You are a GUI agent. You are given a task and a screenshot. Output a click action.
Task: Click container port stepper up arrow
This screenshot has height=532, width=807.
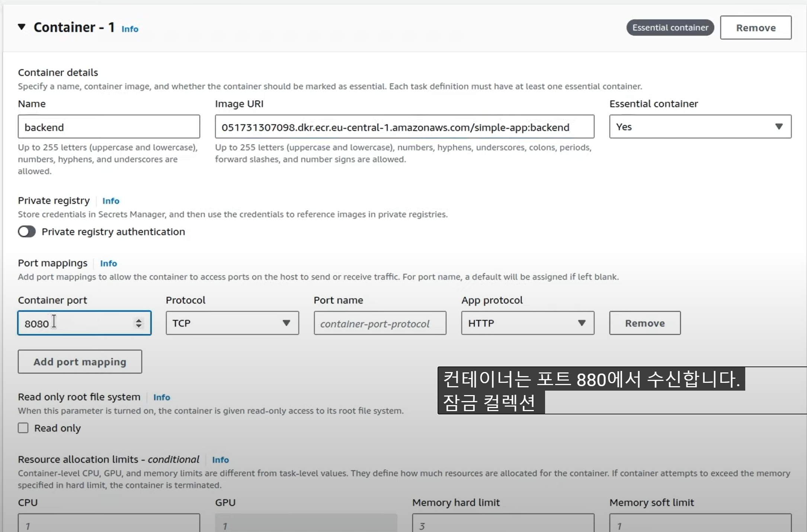(x=139, y=320)
